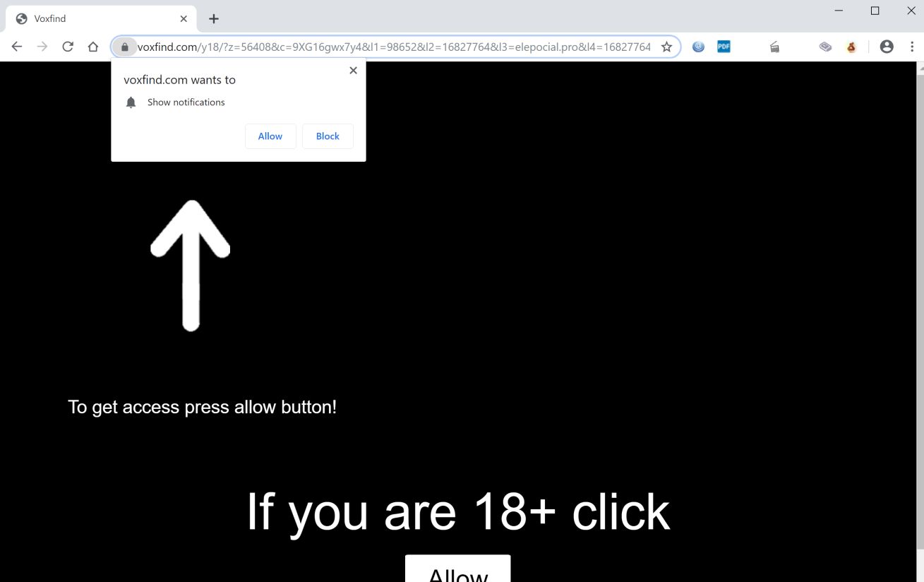
Task: Open the radio extension icon
Action: tap(774, 47)
